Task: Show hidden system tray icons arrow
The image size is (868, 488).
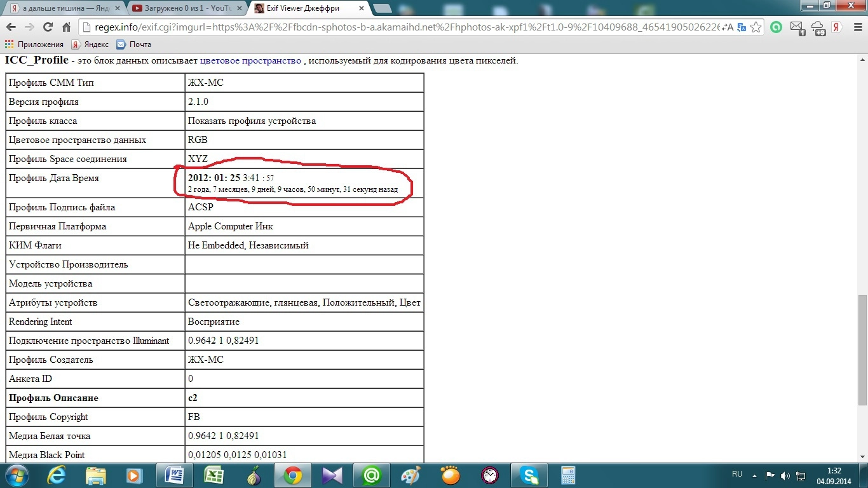Action: click(754, 475)
